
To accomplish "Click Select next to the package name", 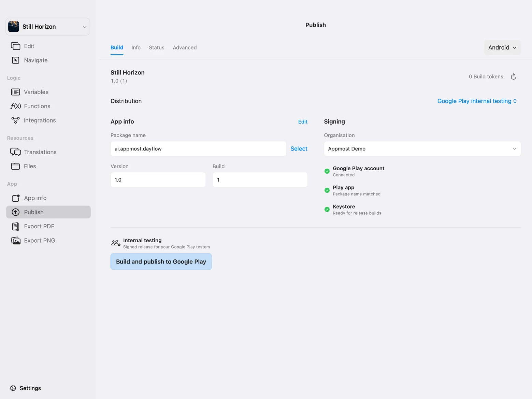I will (299, 149).
